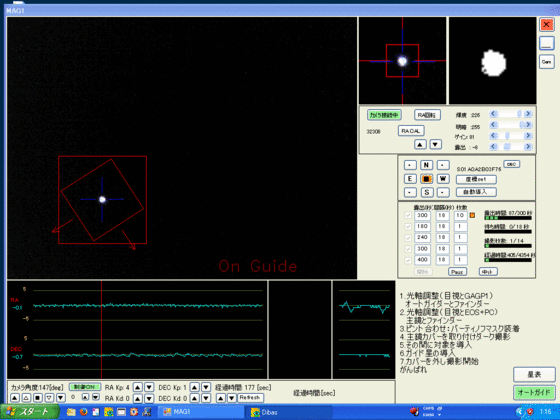Select the MAG1 taskbar button
The width and height of the screenshot is (560, 420).
pos(201,412)
